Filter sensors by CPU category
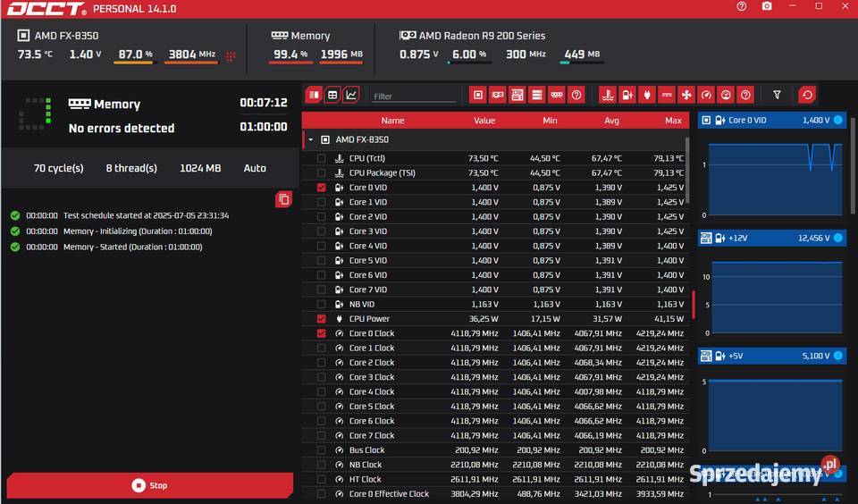Viewport: 858px width, 504px height. 477,96
